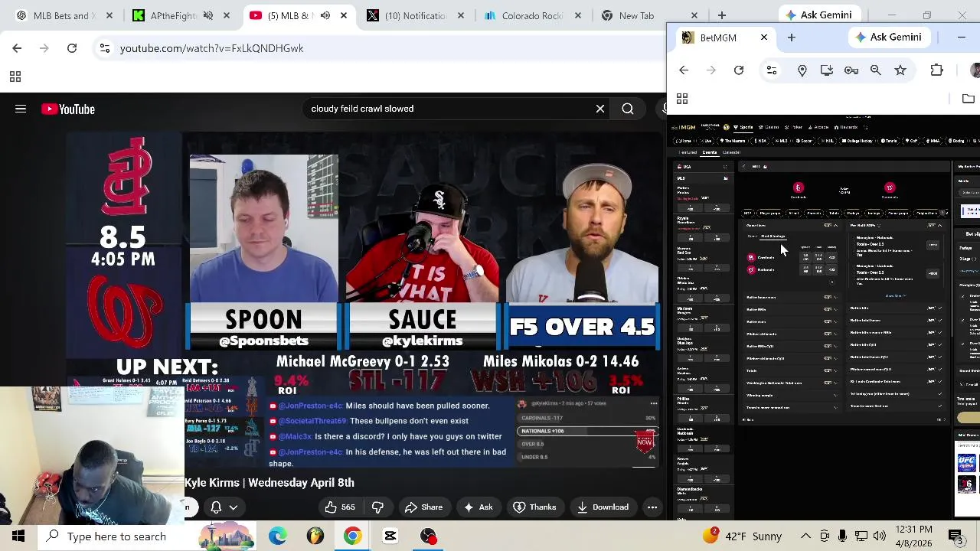This screenshot has width=980, height=551.
Task: Download the video
Action: [603, 507]
